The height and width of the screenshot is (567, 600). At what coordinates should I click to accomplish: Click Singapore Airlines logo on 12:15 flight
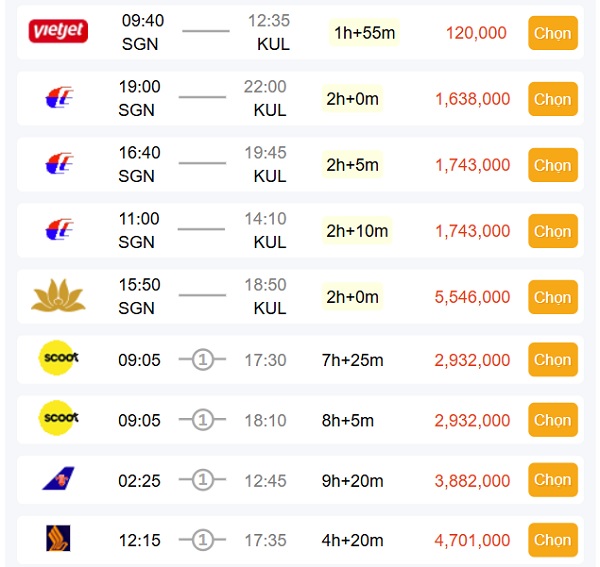[59, 539]
